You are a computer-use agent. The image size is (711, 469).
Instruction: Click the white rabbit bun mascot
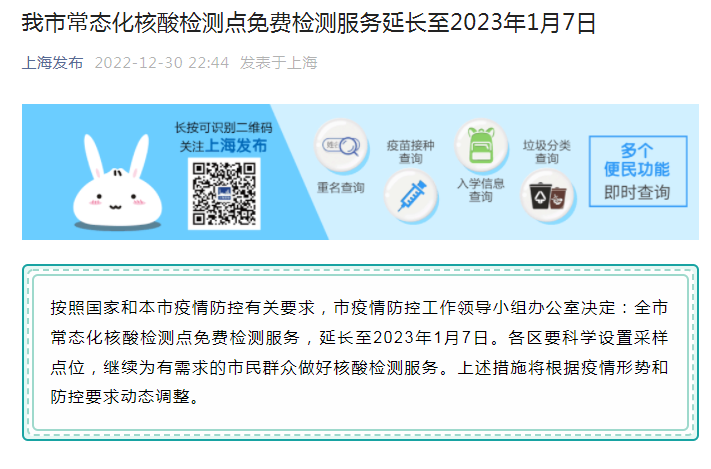[117, 182]
